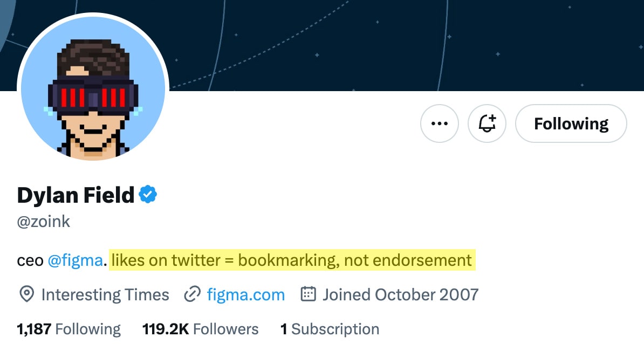Visit the figma.com website link

coord(245,294)
